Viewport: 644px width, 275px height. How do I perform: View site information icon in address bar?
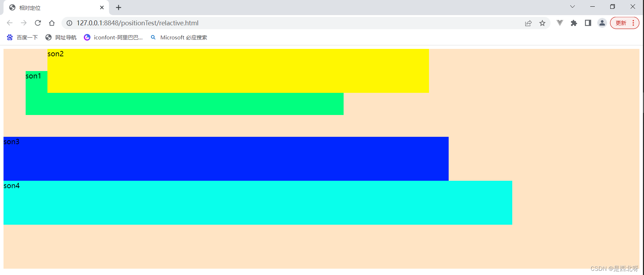[70, 23]
